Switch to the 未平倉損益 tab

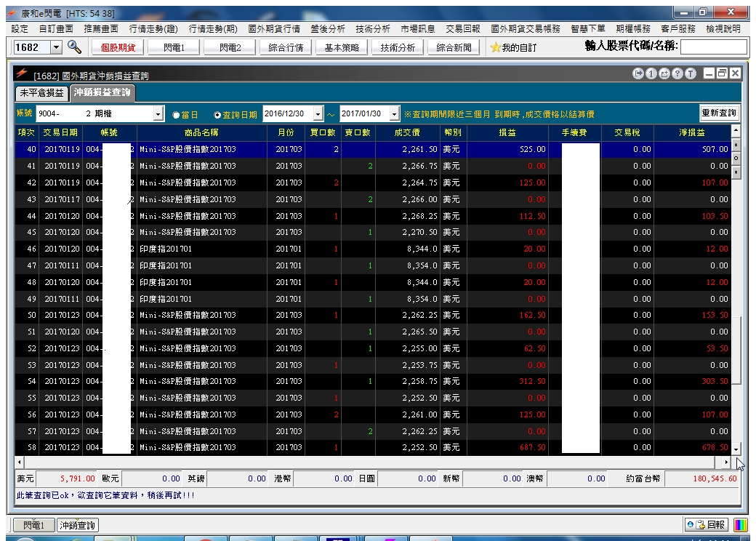42,93
